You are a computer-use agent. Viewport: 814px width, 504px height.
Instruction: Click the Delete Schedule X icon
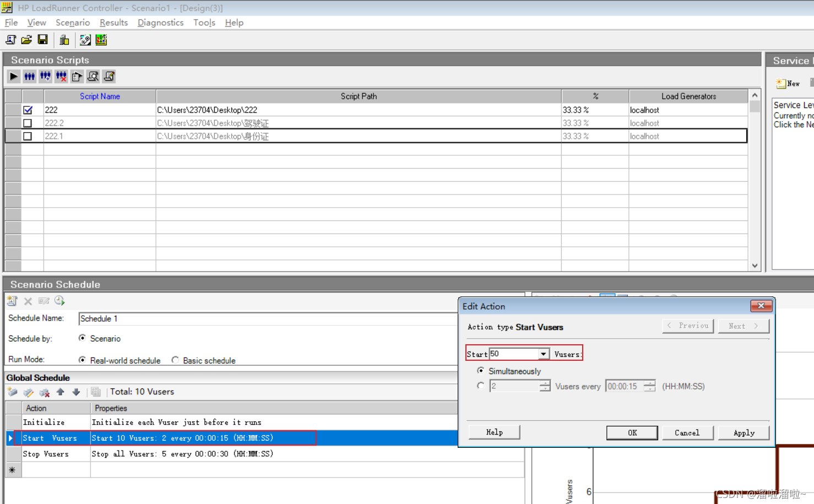(x=28, y=301)
